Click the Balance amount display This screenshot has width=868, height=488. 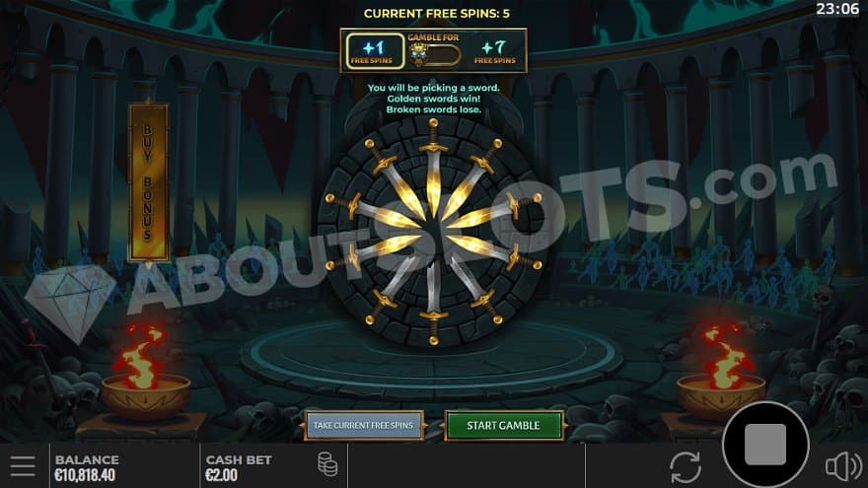point(87,467)
